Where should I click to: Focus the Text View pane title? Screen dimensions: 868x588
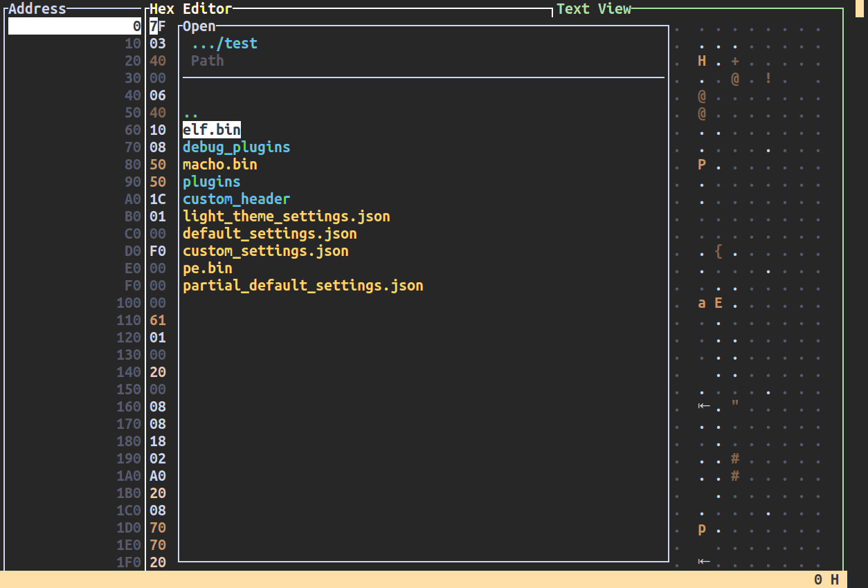[x=594, y=9]
